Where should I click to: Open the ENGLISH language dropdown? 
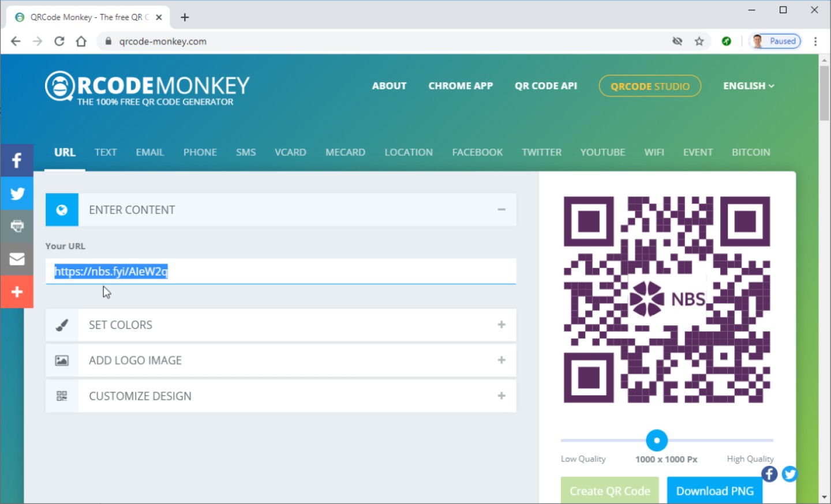[x=747, y=85]
